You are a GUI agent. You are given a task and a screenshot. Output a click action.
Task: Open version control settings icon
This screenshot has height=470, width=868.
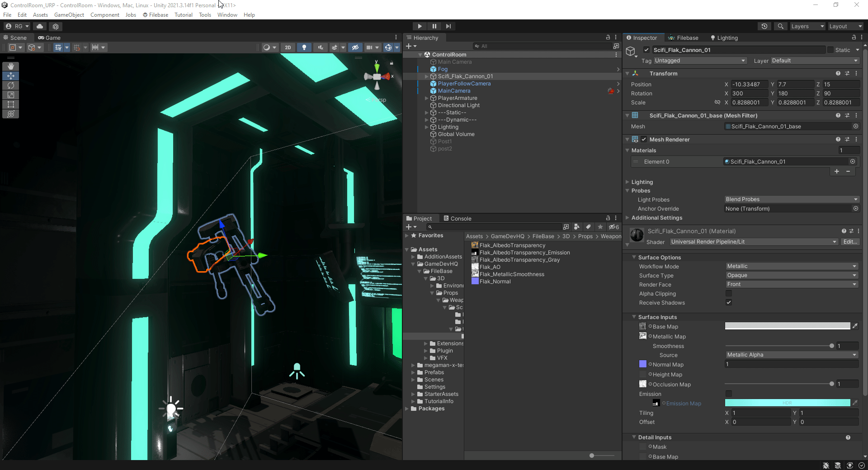pyautogui.click(x=56, y=26)
